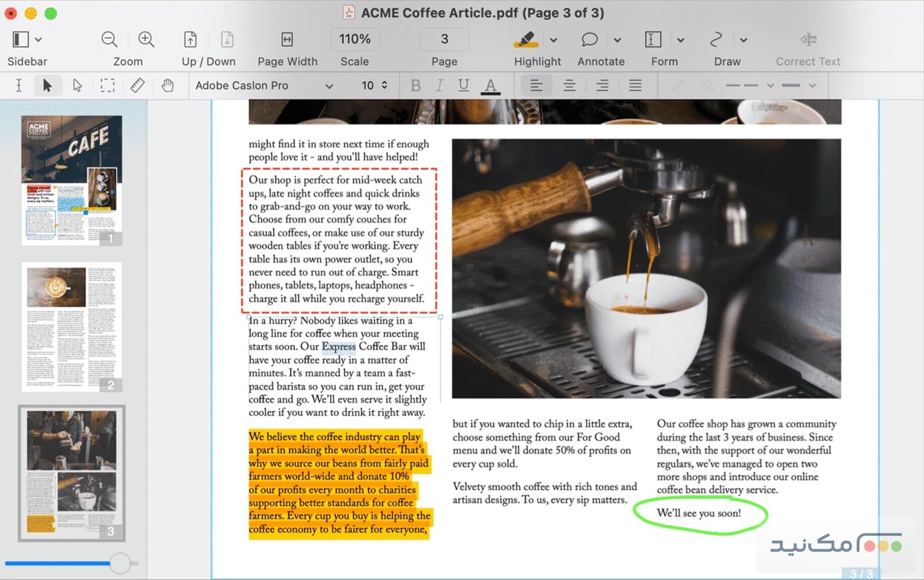Click the Page Width button

point(286,39)
